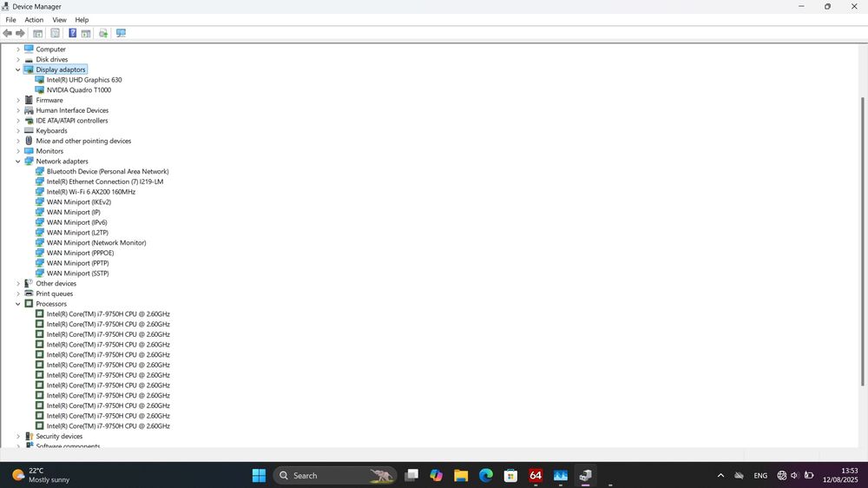Select the NVIDIA Quadro T1000 device icon
Screen dimensions: 868x488
[x=39, y=89]
